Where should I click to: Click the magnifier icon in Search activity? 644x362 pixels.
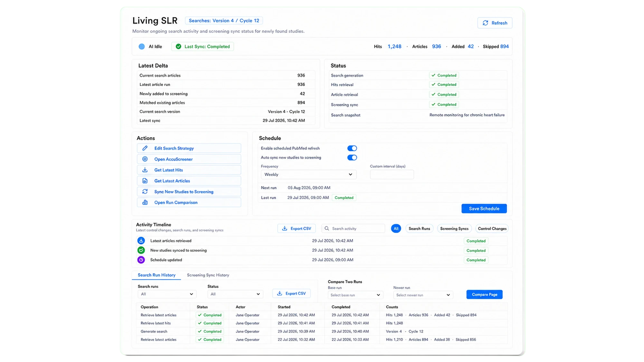[327, 228]
